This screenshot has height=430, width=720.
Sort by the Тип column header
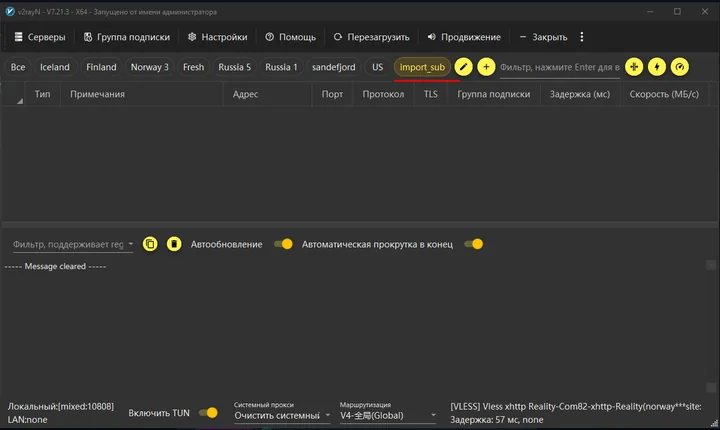[x=42, y=94]
